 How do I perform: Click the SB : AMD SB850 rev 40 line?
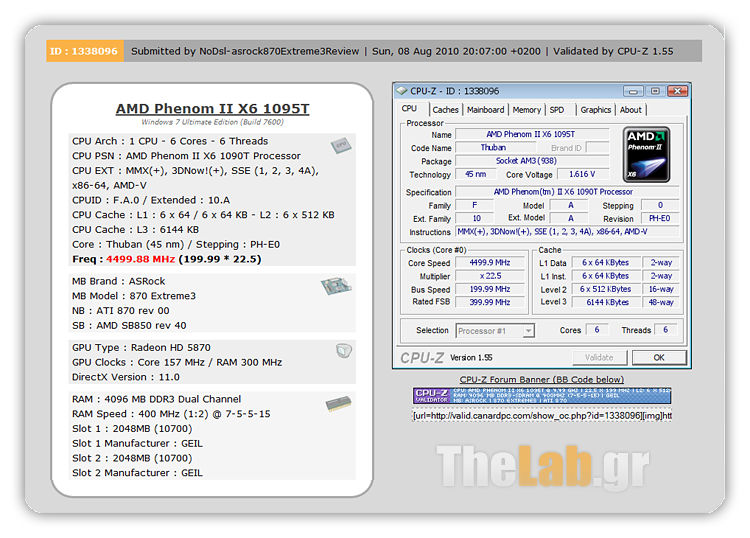click(x=129, y=326)
